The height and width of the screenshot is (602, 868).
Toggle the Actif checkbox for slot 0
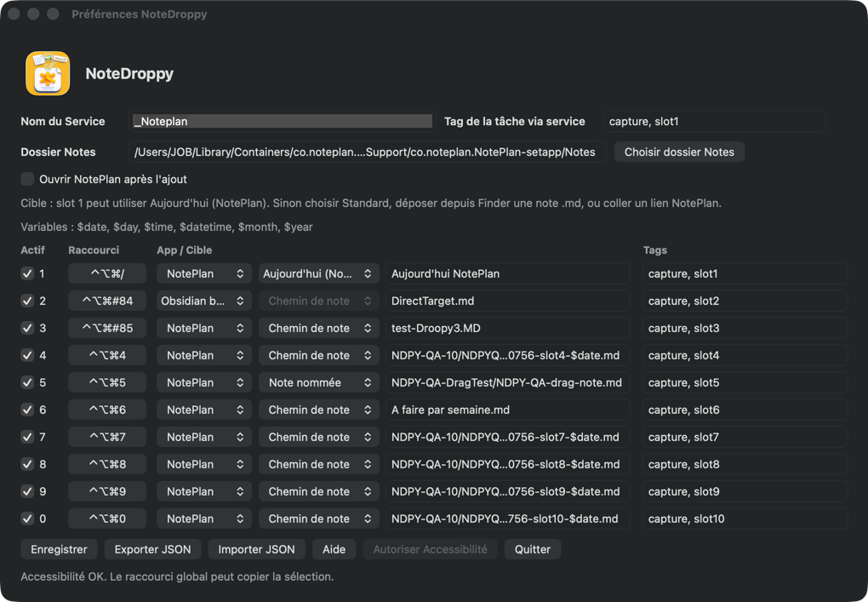coord(27,519)
